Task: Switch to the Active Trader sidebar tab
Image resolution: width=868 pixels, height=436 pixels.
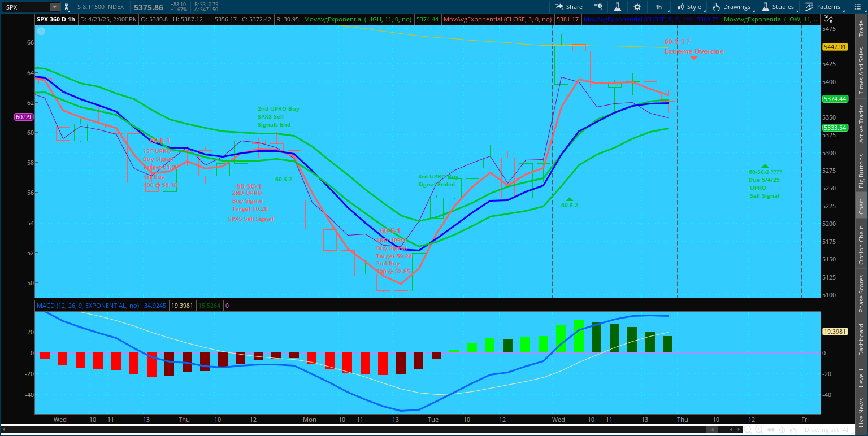Action: [861, 124]
